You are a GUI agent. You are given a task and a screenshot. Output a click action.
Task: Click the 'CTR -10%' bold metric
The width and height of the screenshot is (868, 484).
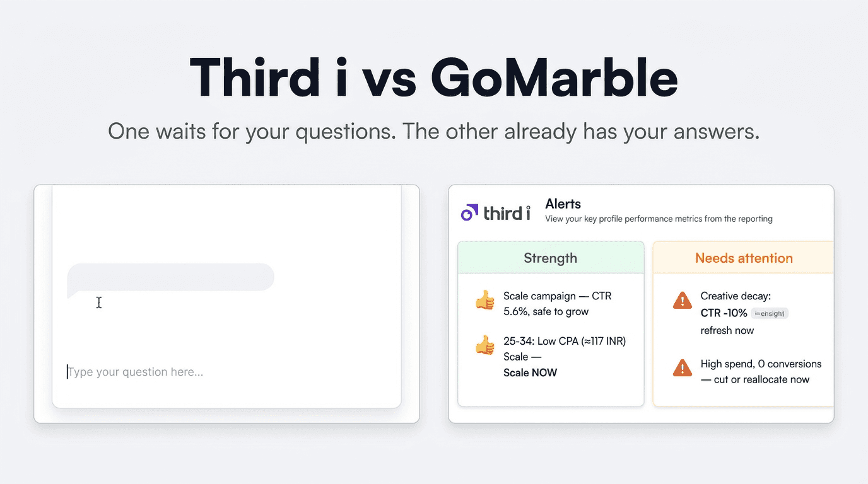pyautogui.click(x=724, y=313)
